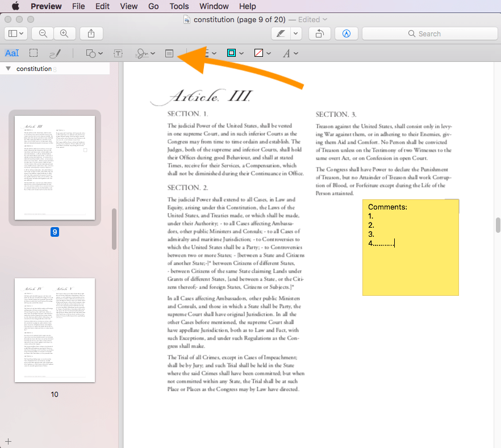Toggle the Markup Toolbar button

(346, 34)
